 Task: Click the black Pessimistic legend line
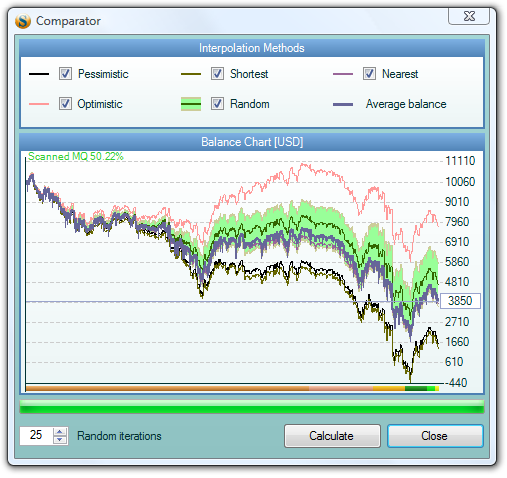pos(39,74)
